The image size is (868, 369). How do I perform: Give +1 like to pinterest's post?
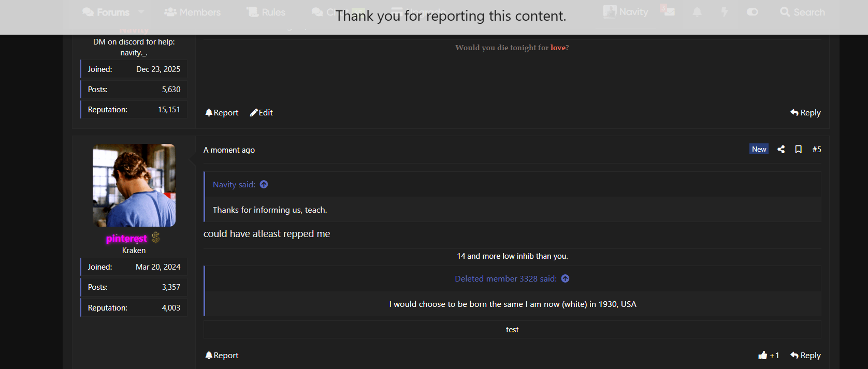pyautogui.click(x=769, y=355)
